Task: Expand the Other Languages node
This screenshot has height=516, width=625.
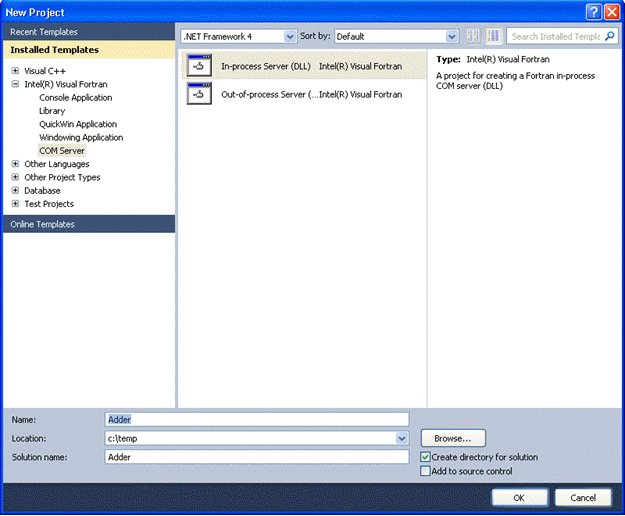Action: [x=15, y=164]
